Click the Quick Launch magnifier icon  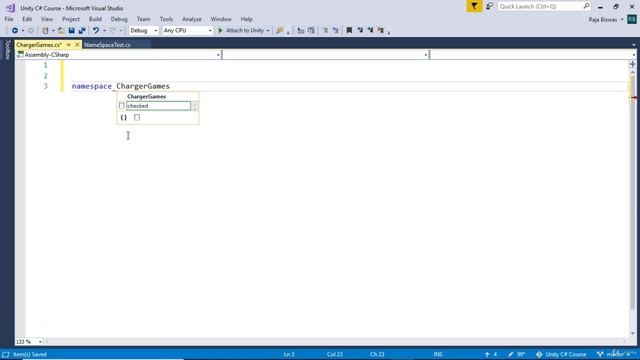pos(586,6)
